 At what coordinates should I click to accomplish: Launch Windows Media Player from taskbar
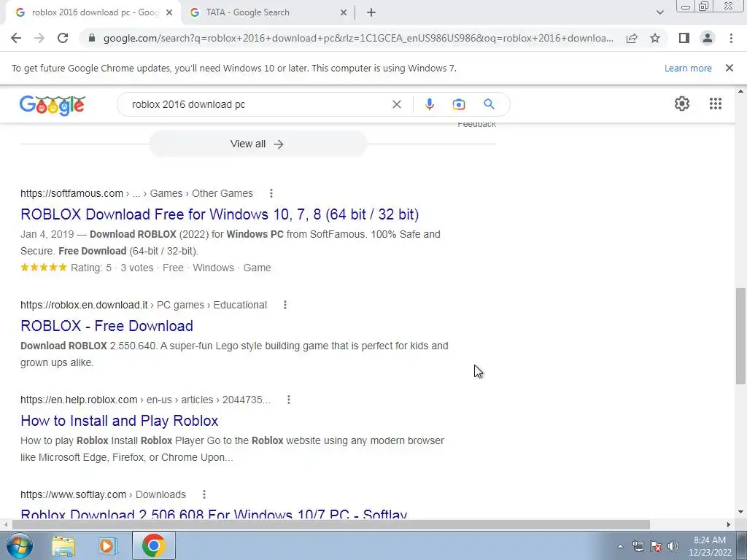(108, 545)
